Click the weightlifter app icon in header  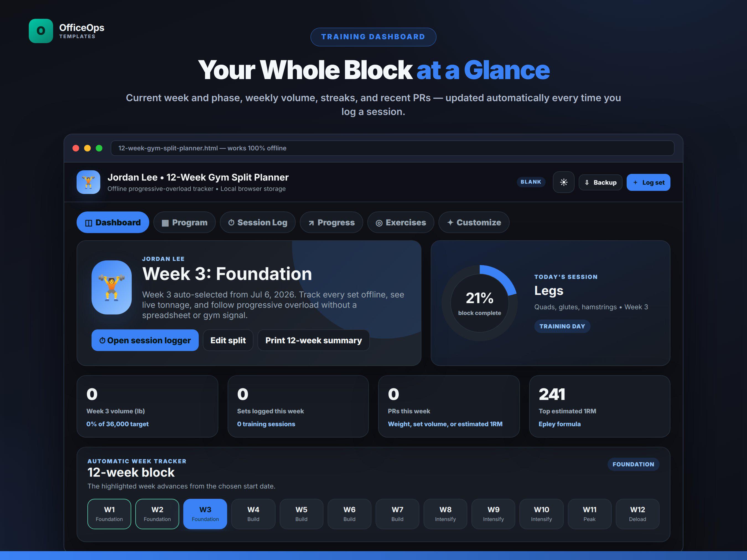click(88, 182)
